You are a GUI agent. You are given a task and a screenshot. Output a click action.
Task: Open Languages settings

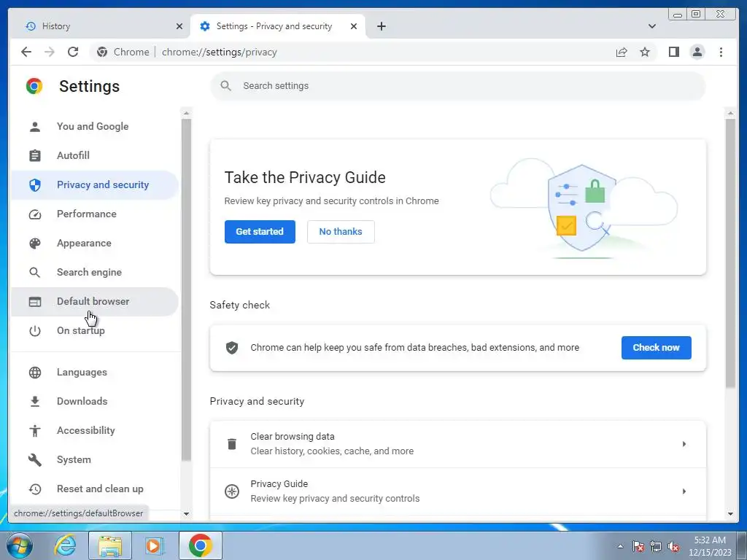pyautogui.click(x=95, y=372)
